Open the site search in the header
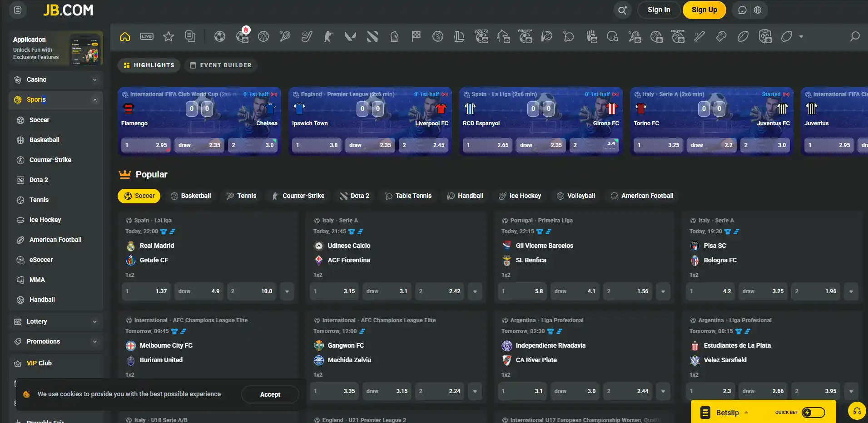The width and height of the screenshot is (868, 423). tap(622, 10)
